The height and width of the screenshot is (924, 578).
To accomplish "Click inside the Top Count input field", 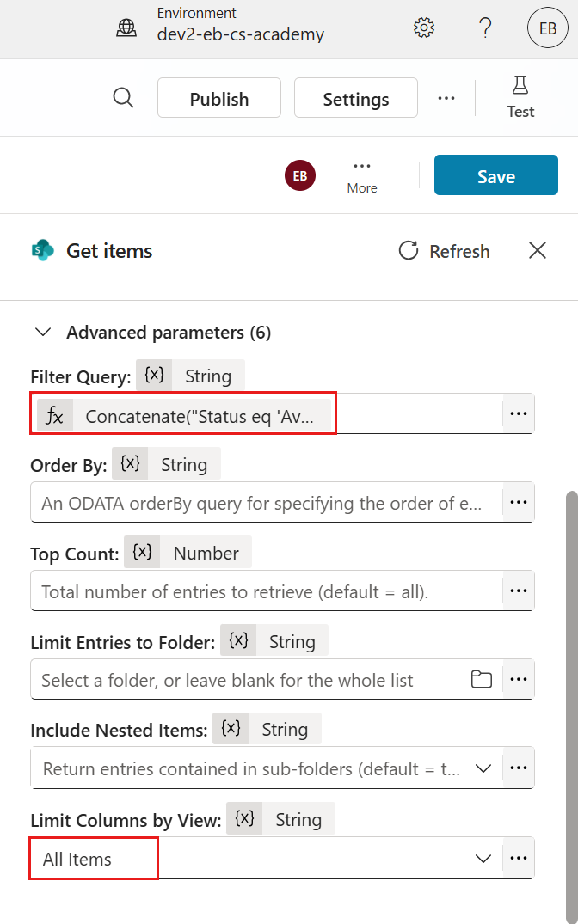I will point(241,591).
